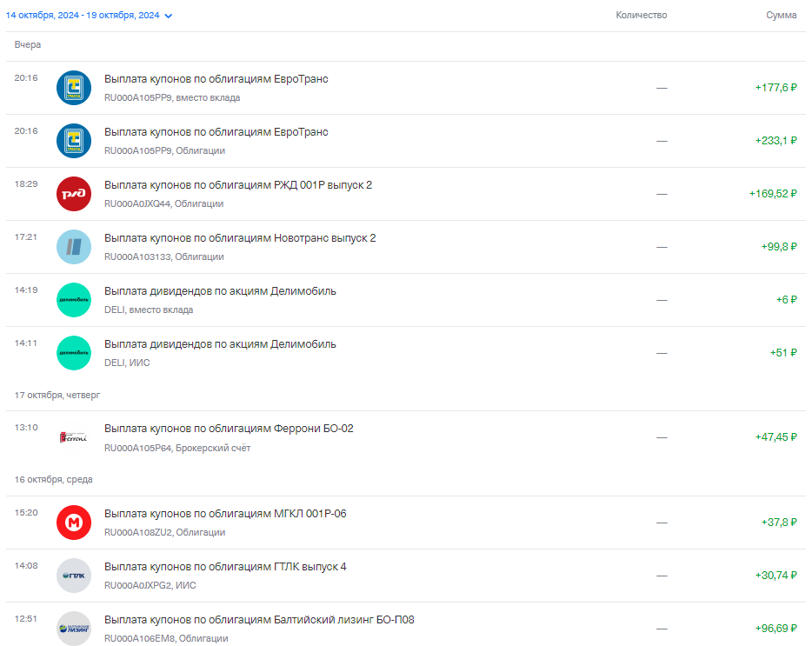Click the amount +37,8 ₽

(x=779, y=523)
